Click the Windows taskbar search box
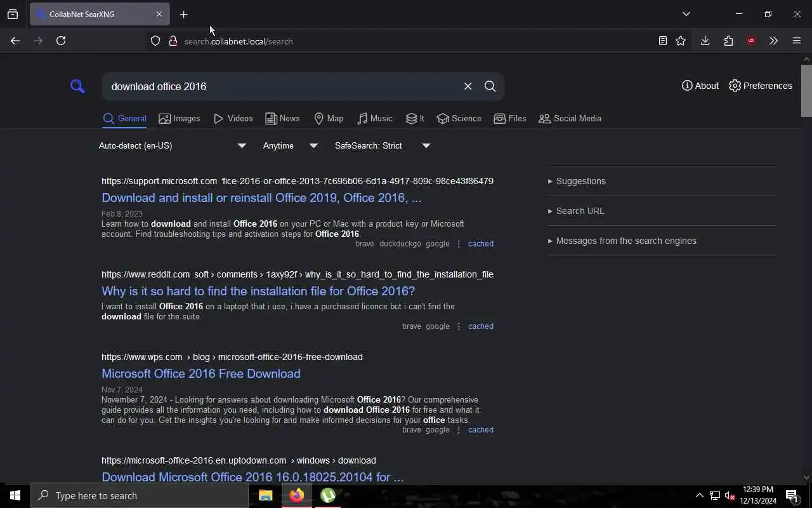 pyautogui.click(x=140, y=495)
